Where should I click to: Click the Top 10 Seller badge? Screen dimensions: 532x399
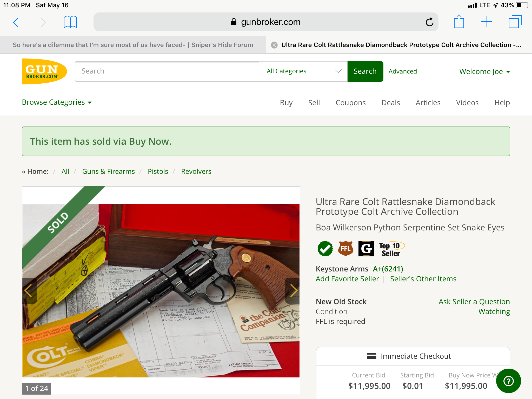tap(392, 249)
